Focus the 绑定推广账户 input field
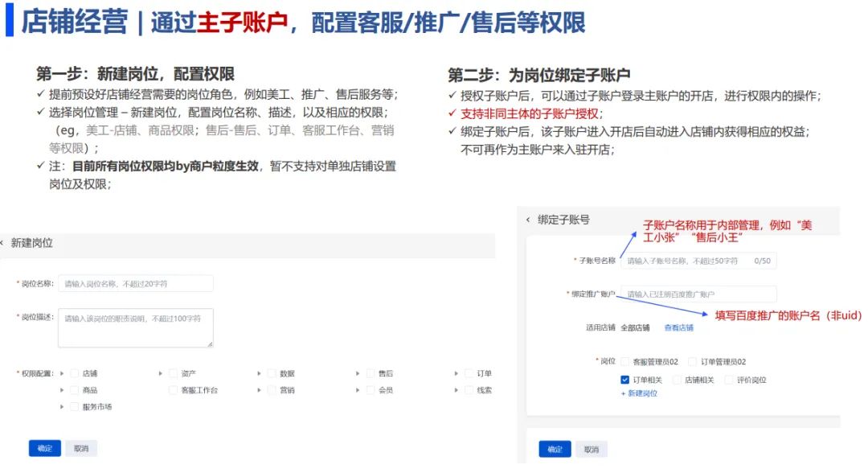Image resolution: width=868 pixels, height=469 pixels. tap(698, 294)
